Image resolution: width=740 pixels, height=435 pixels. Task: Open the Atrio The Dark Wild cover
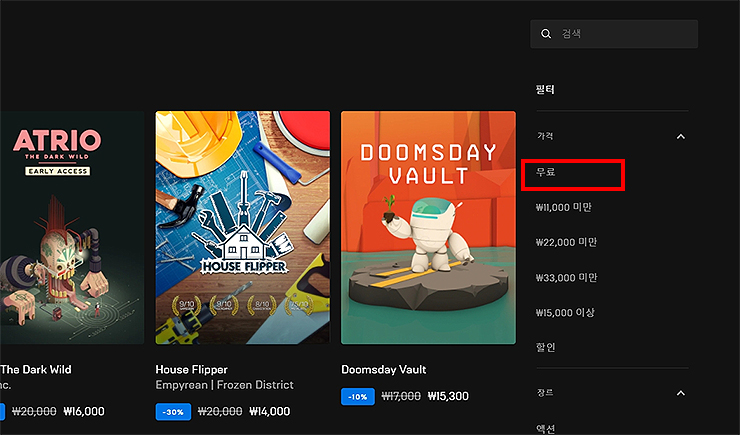(72, 227)
